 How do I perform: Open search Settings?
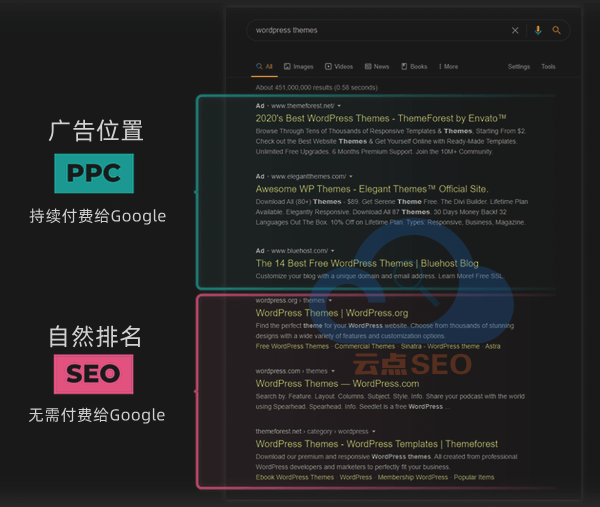519,67
